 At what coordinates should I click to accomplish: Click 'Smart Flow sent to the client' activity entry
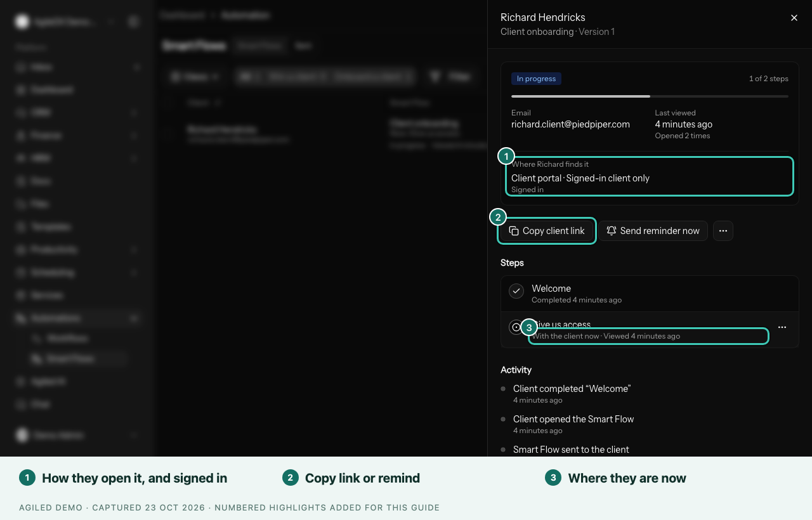click(x=571, y=450)
